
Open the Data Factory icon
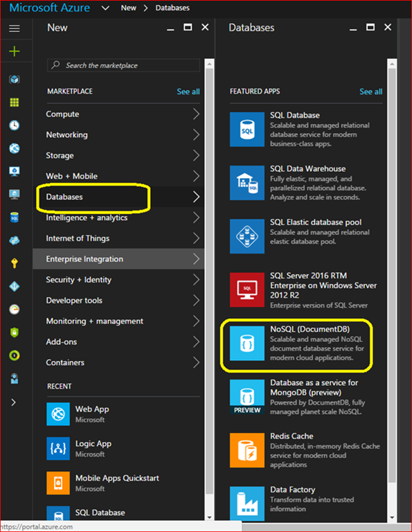[x=247, y=504]
